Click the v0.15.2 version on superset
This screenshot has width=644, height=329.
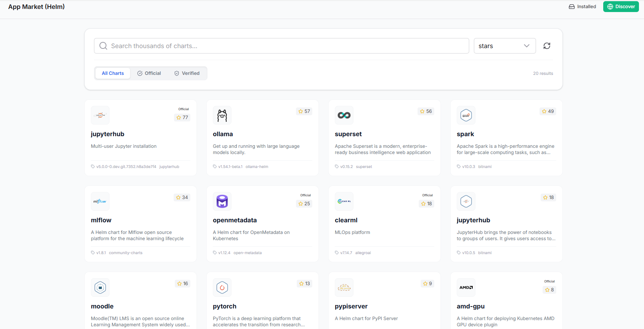click(x=346, y=167)
